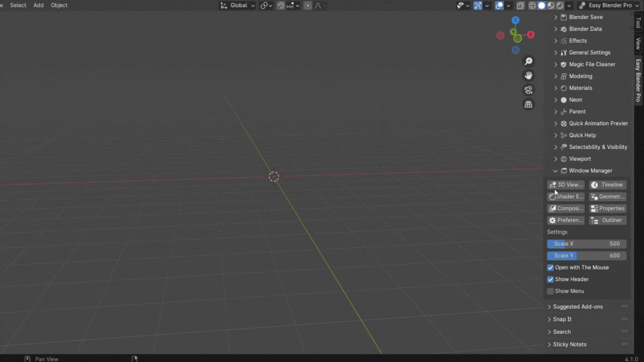Click the pan view hand icon
The image size is (644, 362).
[x=528, y=75]
